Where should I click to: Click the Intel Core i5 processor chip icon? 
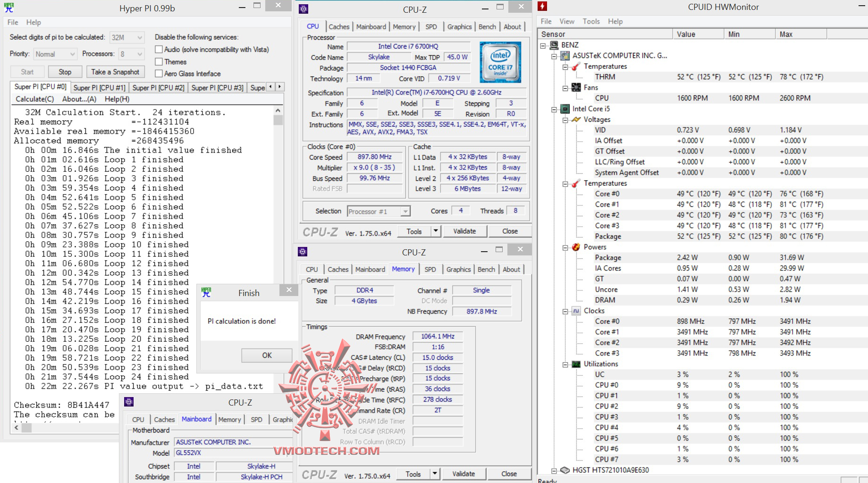565,109
